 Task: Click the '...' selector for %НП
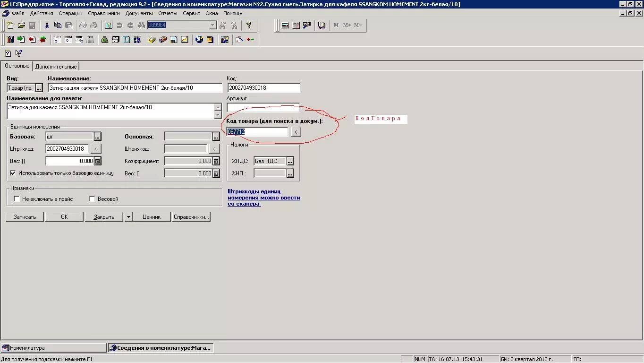[290, 173]
